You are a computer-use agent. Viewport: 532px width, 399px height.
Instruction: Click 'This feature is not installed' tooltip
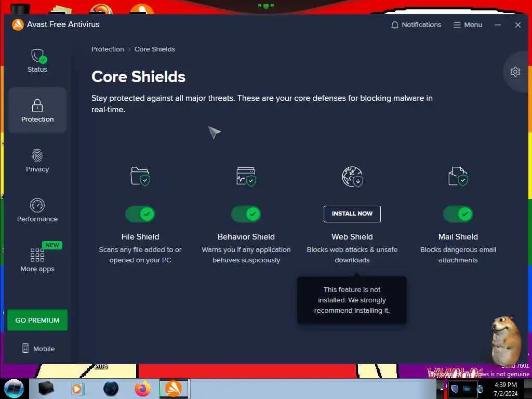pos(352,300)
